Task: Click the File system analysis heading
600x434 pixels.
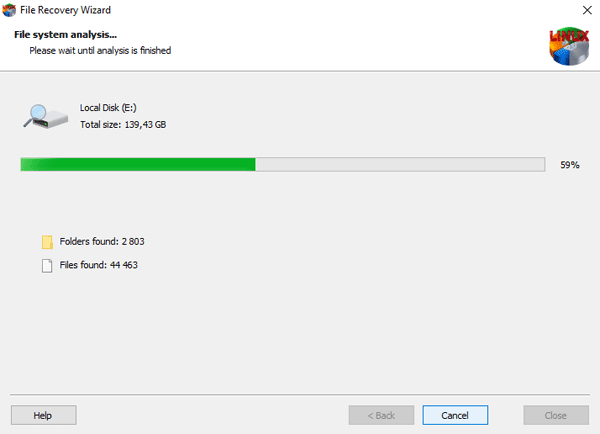Action: [x=65, y=35]
